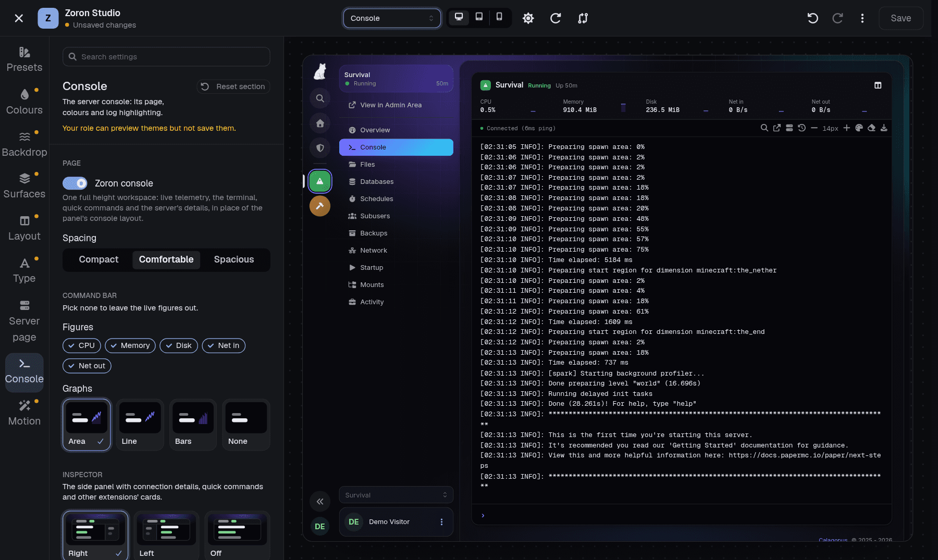Open Demo Visitor user menu dots

pos(441,522)
